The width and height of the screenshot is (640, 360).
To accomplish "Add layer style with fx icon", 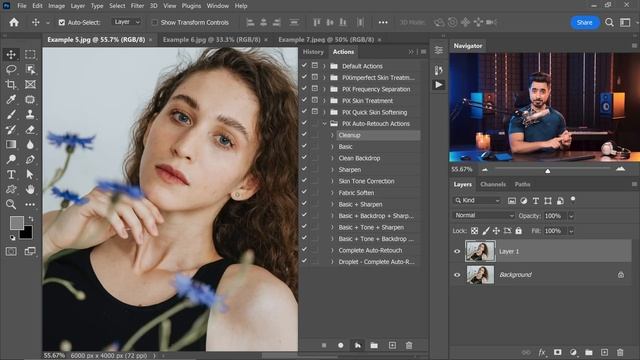I will 542,352.
